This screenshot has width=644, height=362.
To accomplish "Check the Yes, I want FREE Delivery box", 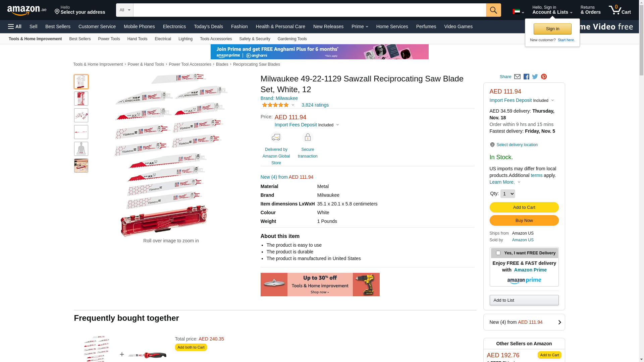I will pyautogui.click(x=498, y=253).
